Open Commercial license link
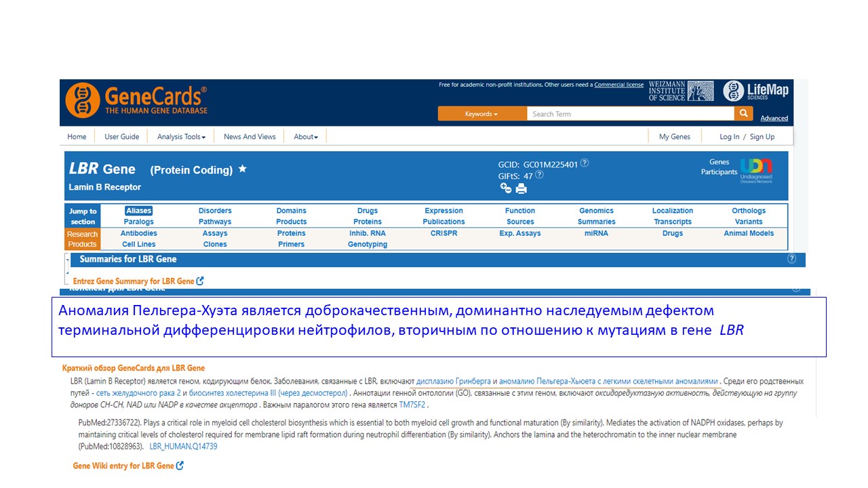This screenshot has width=868, height=488. pos(619,85)
